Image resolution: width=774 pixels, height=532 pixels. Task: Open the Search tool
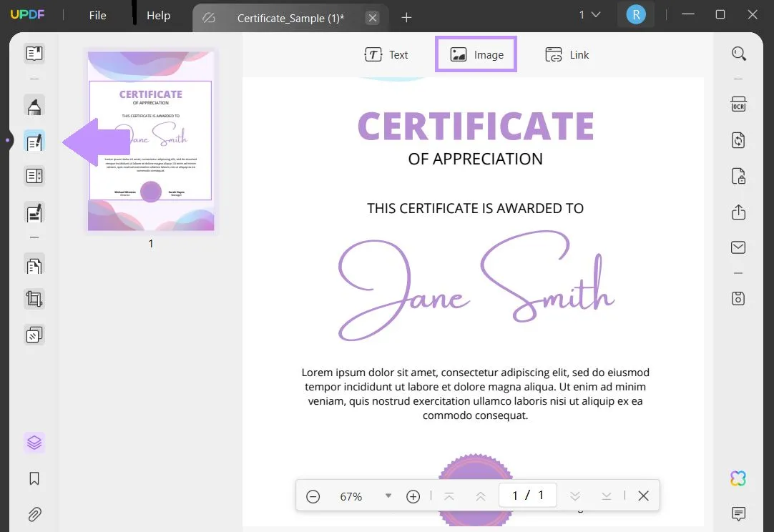click(x=738, y=54)
